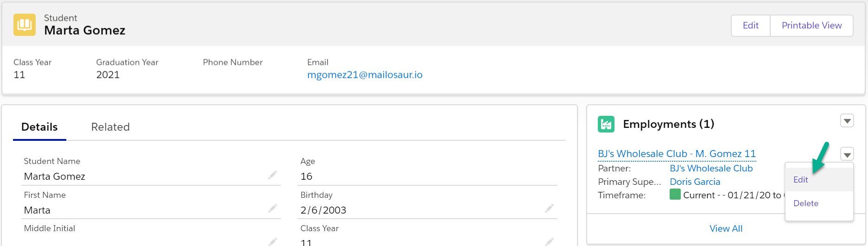
Task: Open the mgomez21@mailosaur.io email link
Action: click(x=365, y=75)
